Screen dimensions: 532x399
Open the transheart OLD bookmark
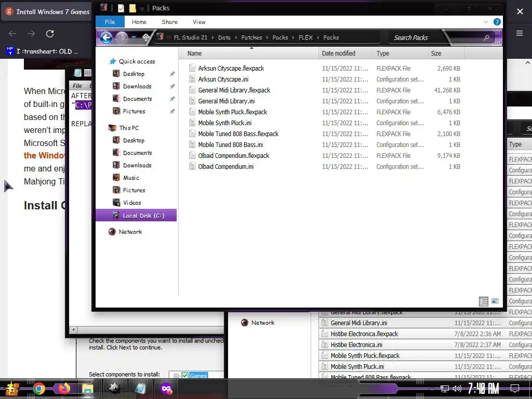(x=43, y=51)
